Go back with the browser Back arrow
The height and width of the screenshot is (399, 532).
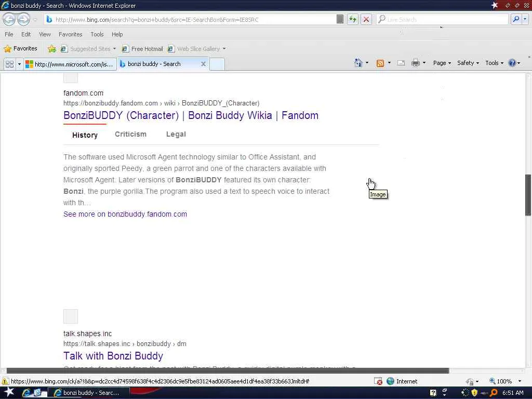[x=9, y=19]
